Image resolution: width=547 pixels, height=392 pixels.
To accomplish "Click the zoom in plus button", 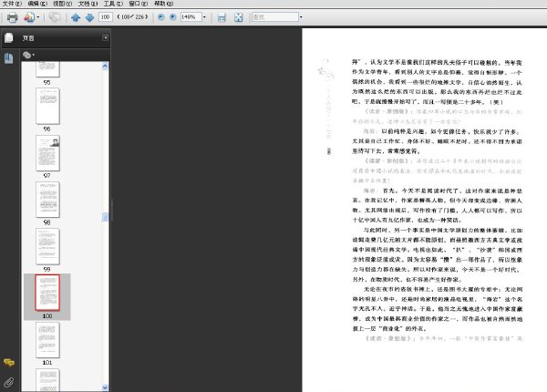I will pos(172,16).
